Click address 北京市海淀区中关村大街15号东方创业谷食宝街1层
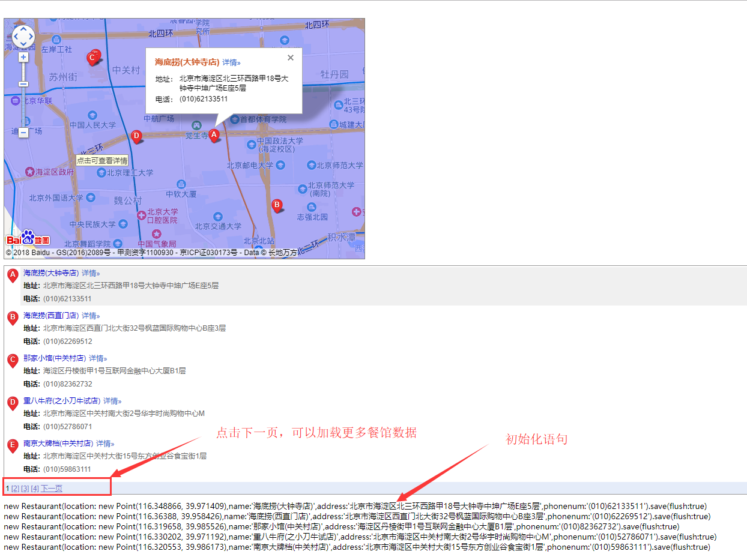 pyautogui.click(x=125, y=456)
